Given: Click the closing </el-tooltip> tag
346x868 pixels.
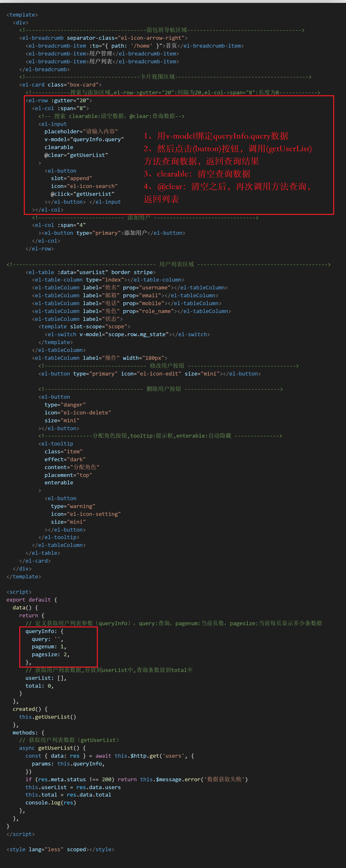Looking at the screenshot, I should tap(59, 537).
